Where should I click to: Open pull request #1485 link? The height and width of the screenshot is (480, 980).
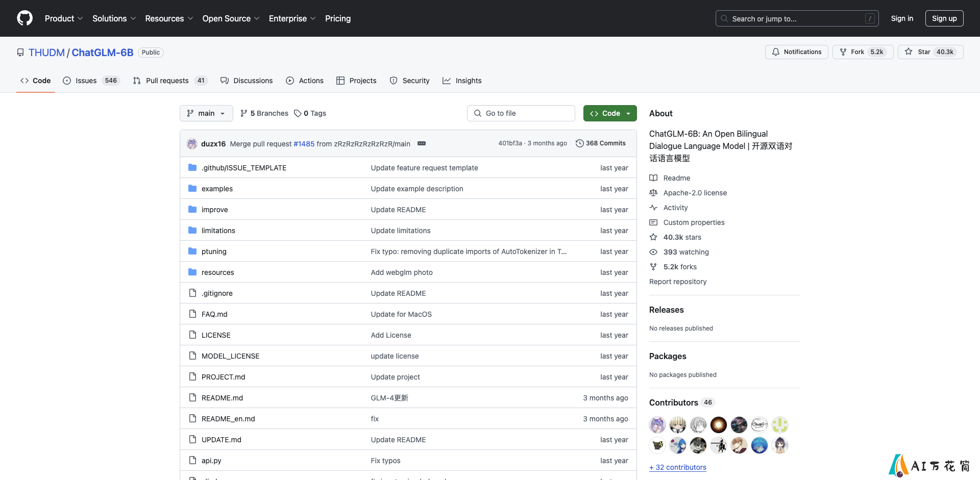304,144
